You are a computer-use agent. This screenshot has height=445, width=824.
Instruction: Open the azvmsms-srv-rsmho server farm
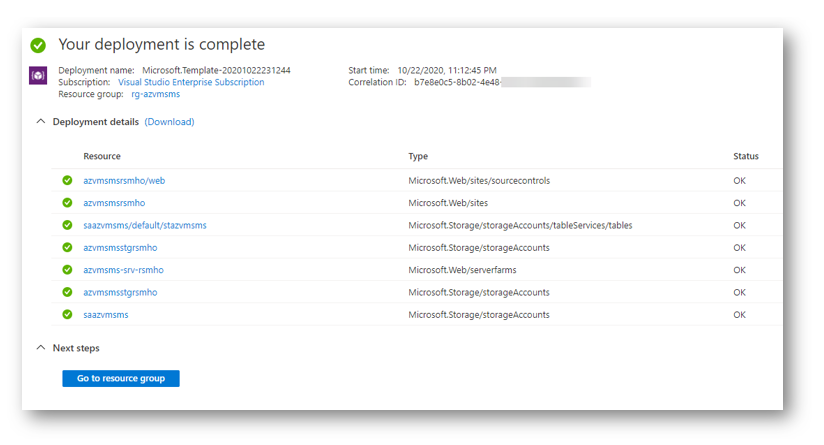123,270
